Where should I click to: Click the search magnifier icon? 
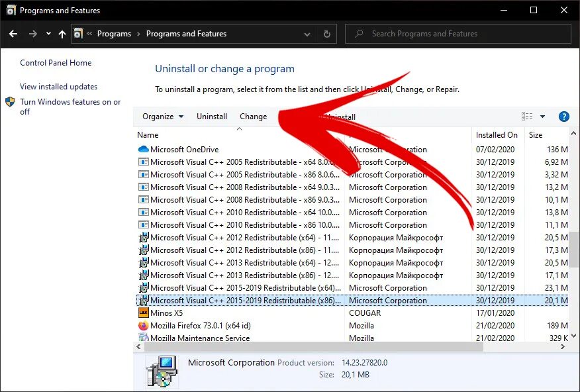(359, 34)
